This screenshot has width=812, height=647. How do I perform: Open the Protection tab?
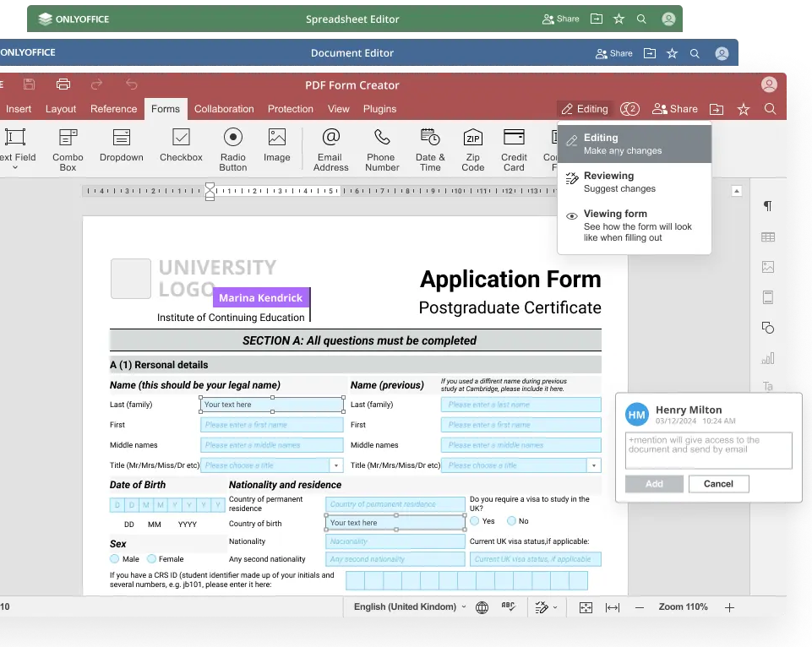tap(290, 109)
